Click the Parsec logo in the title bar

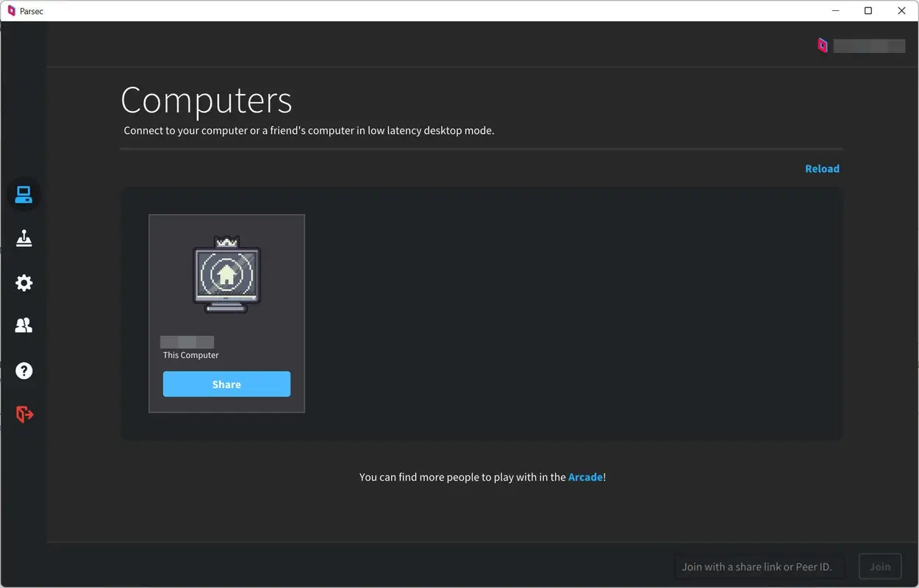(x=10, y=10)
